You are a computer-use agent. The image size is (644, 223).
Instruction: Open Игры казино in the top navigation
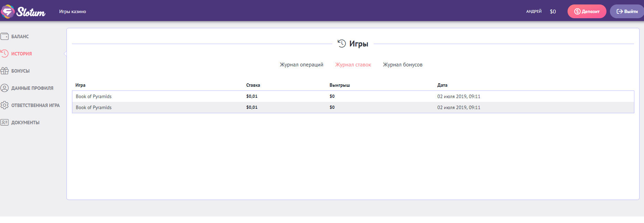pos(73,12)
